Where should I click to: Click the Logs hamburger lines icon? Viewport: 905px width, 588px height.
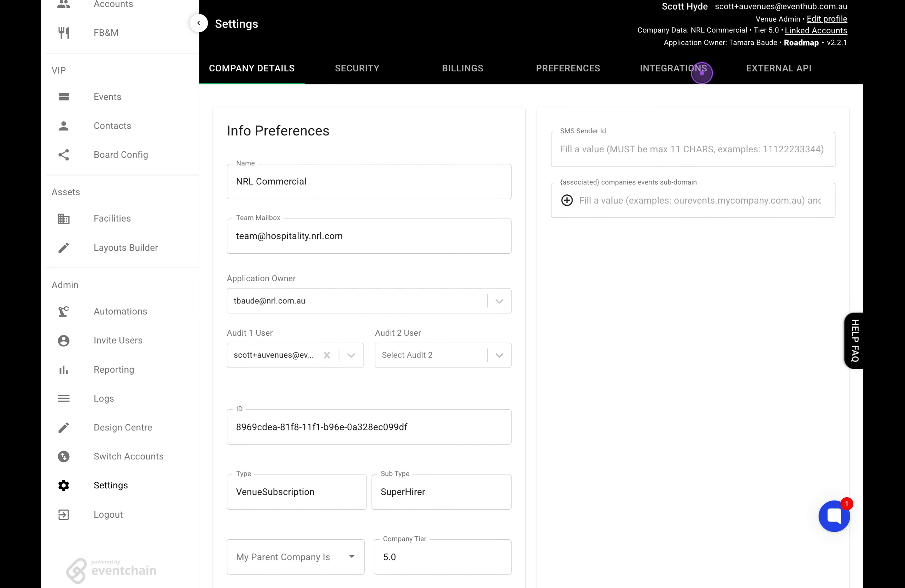pyautogui.click(x=64, y=398)
